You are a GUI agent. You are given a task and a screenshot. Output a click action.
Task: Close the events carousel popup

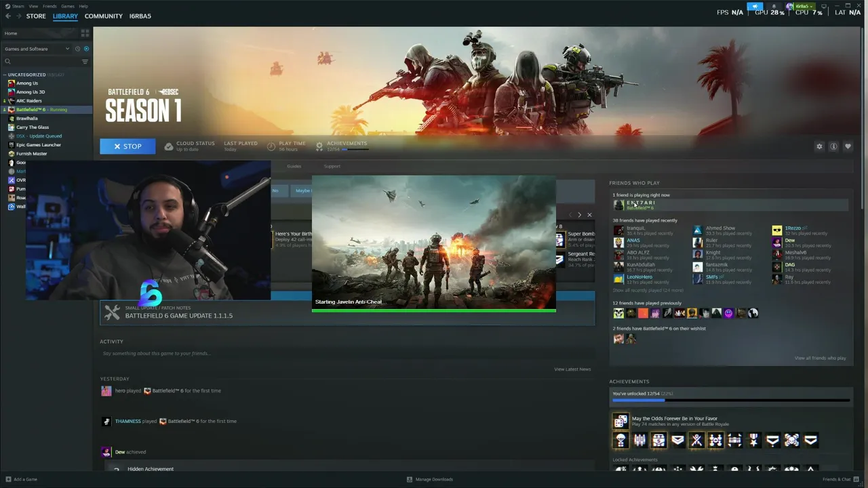tap(589, 215)
